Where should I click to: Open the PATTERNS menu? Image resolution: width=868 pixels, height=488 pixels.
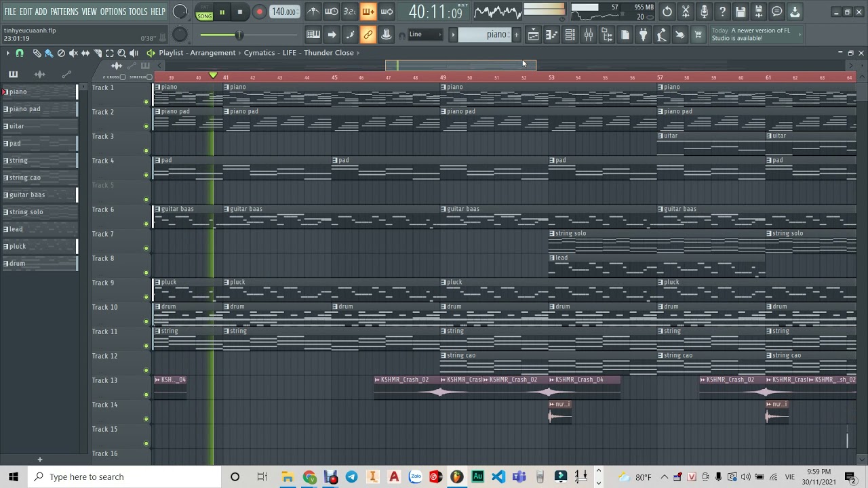pos(64,12)
